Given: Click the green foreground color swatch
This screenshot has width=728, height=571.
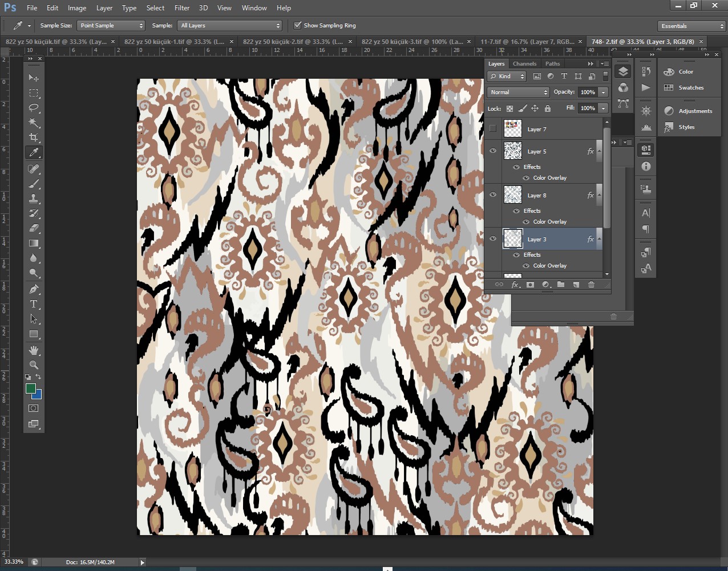Looking at the screenshot, I should pyautogui.click(x=30, y=388).
